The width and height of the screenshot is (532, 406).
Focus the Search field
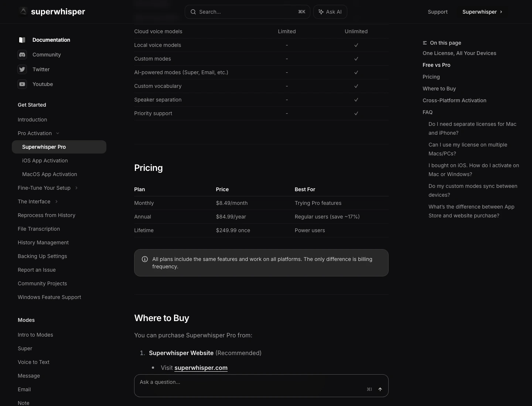pos(248,12)
